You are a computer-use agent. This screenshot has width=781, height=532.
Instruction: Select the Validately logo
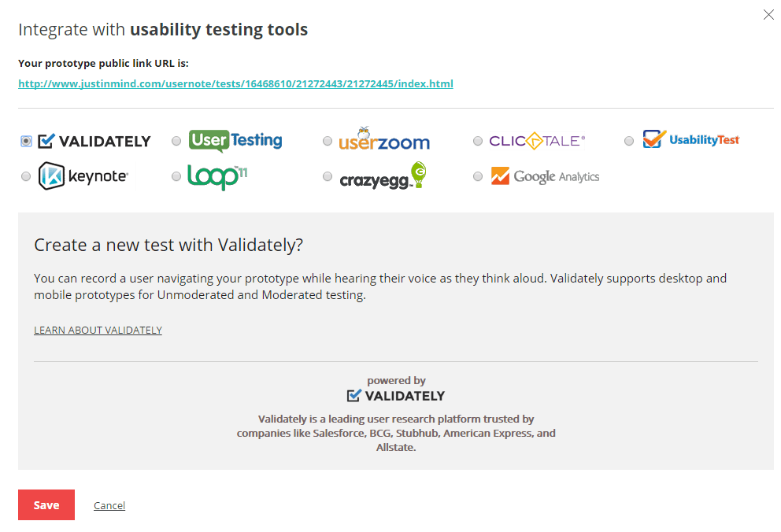[94, 141]
